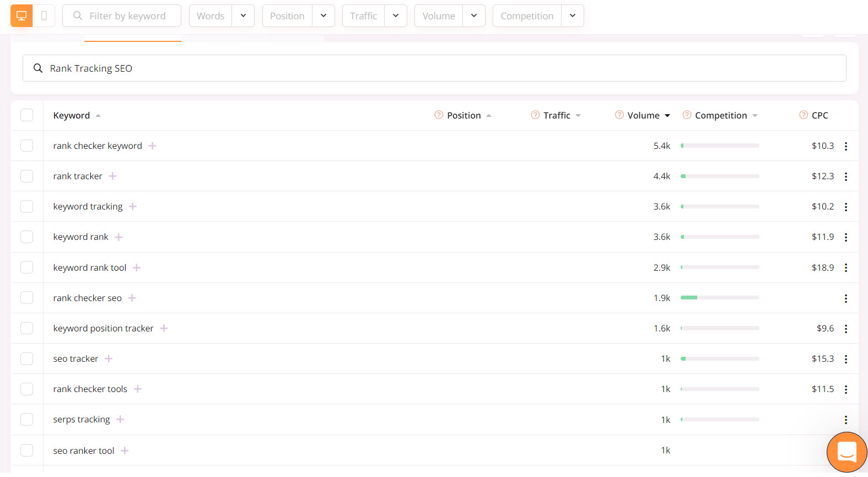The image size is (868, 477).
Task: Show help tooltip for Position
Action: pyautogui.click(x=439, y=115)
